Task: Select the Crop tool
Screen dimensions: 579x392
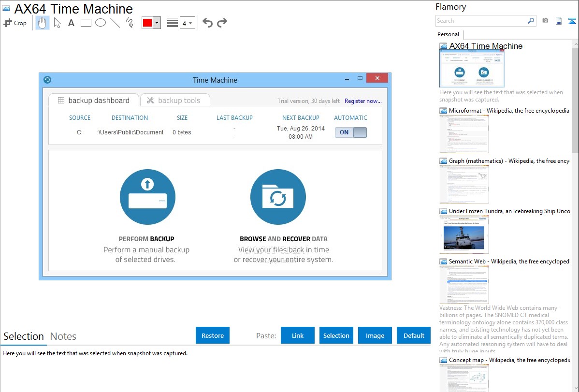Action: [x=15, y=23]
